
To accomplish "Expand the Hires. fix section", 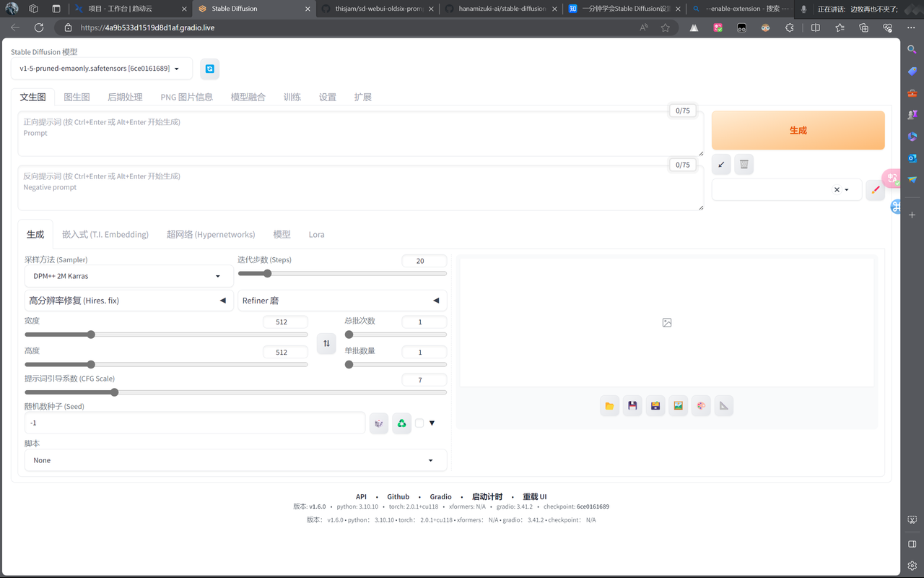I will [129, 301].
